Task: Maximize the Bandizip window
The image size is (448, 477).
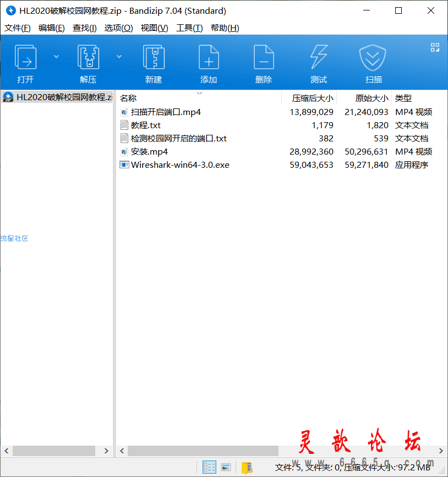Action: (398, 10)
